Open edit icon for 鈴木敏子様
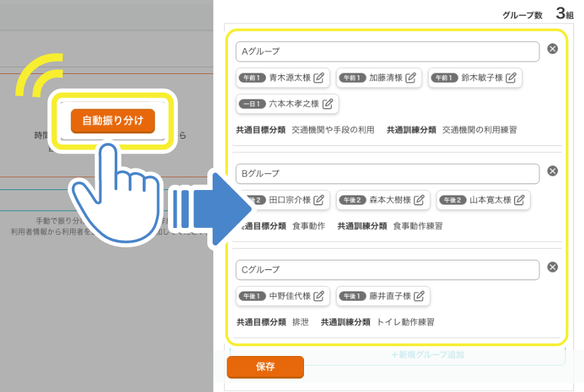Image resolution: width=584 pixels, height=392 pixels. [x=511, y=77]
